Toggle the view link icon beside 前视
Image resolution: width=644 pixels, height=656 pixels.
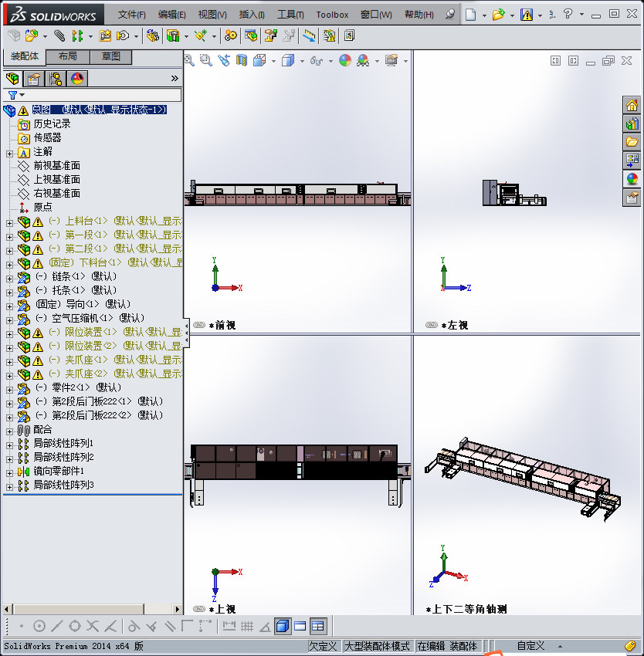coord(199,325)
